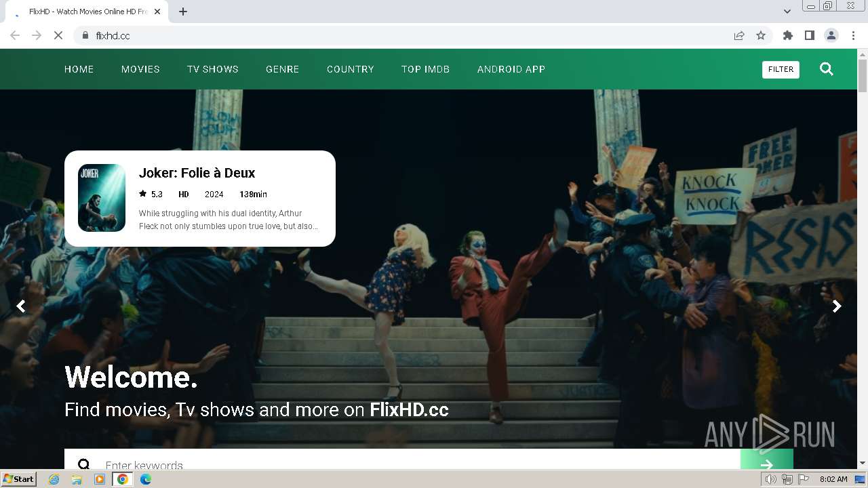Image resolution: width=868 pixels, height=488 pixels.
Task: Click the 138min duration text
Action: (253, 194)
